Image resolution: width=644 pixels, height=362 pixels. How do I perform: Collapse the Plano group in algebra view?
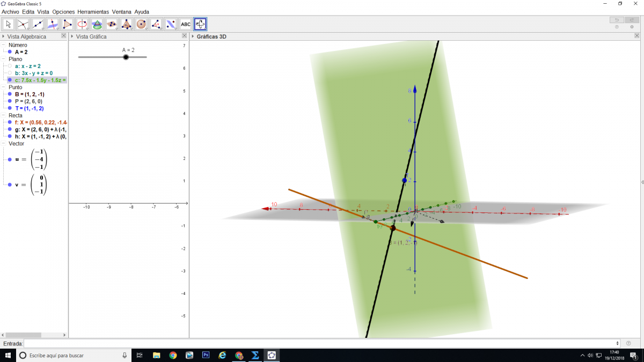click(4, 59)
